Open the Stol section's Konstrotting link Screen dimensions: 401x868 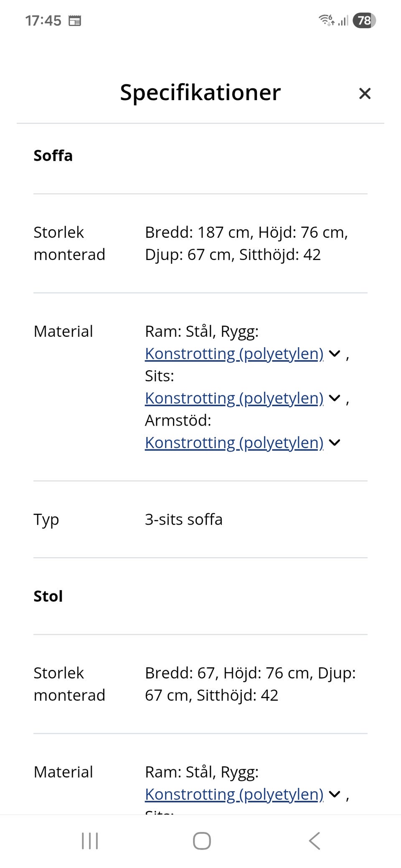click(x=234, y=795)
